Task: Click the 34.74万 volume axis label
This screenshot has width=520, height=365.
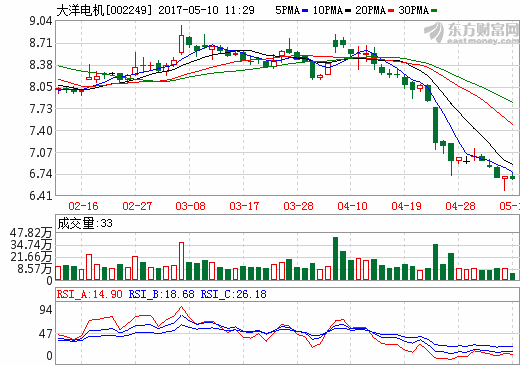Action: coord(31,245)
